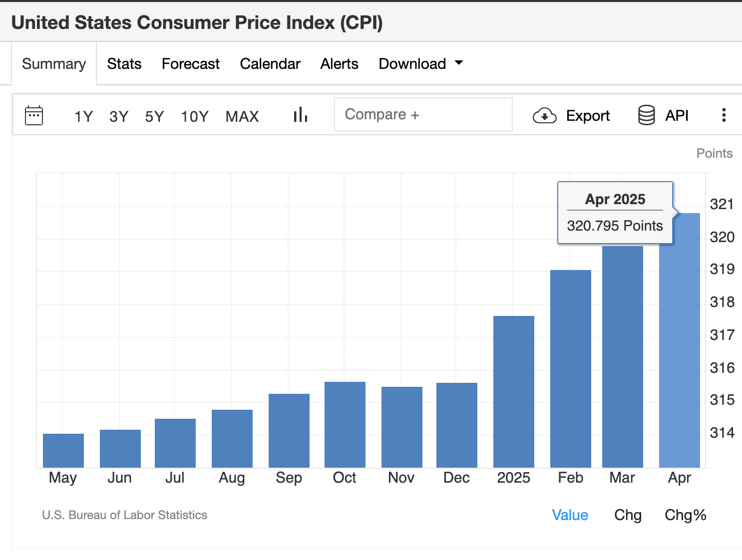742x560 pixels.
Task: Open the three-dot overflow menu
Action: pos(724,115)
